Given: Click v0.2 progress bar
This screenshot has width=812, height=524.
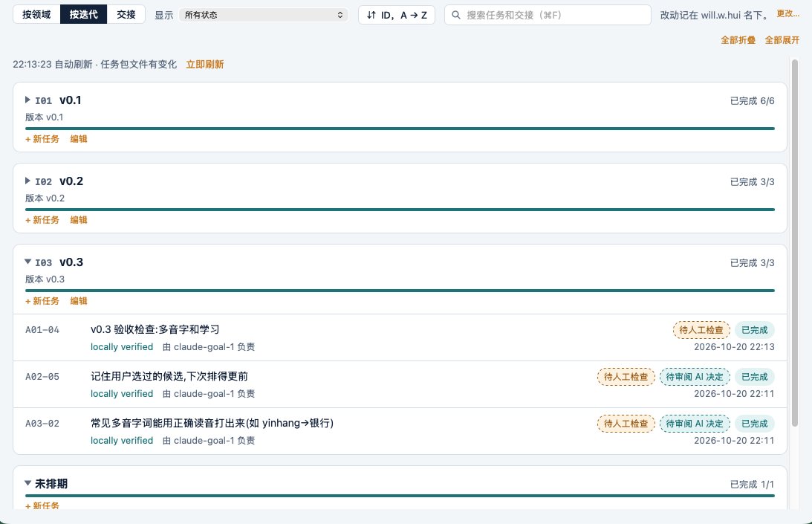Looking at the screenshot, I should click(400, 210).
